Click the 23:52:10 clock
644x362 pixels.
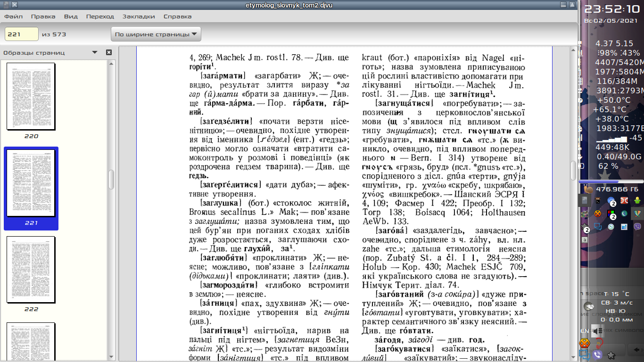tap(612, 9)
